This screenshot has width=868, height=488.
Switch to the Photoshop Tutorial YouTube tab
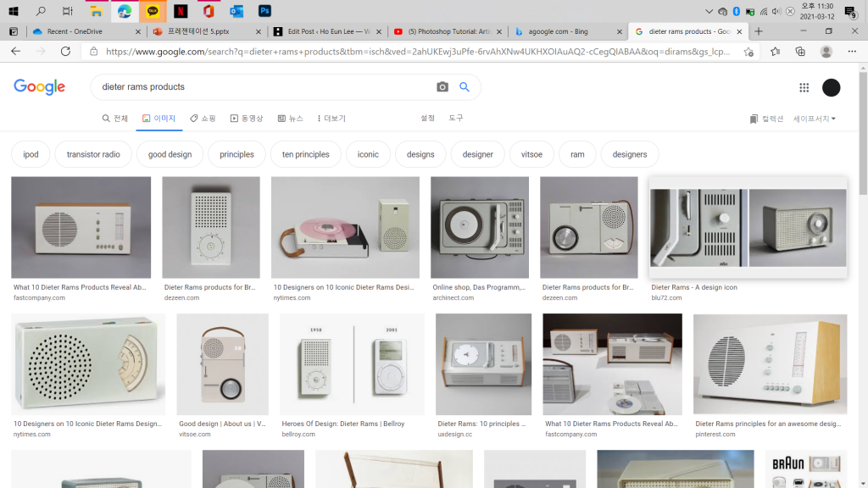click(x=448, y=31)
